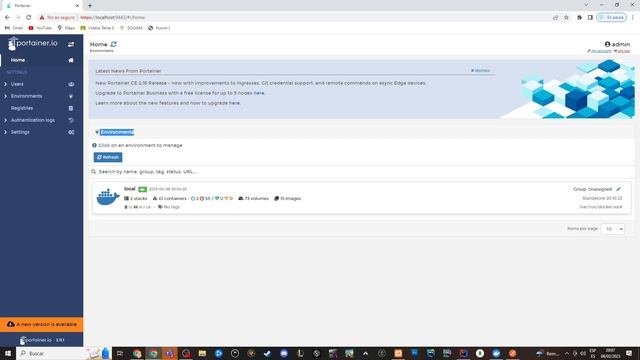The height and width of the screenshot is (360, 640).
Task: Click the Home house icon in sidebar
Action: point(71,60)
